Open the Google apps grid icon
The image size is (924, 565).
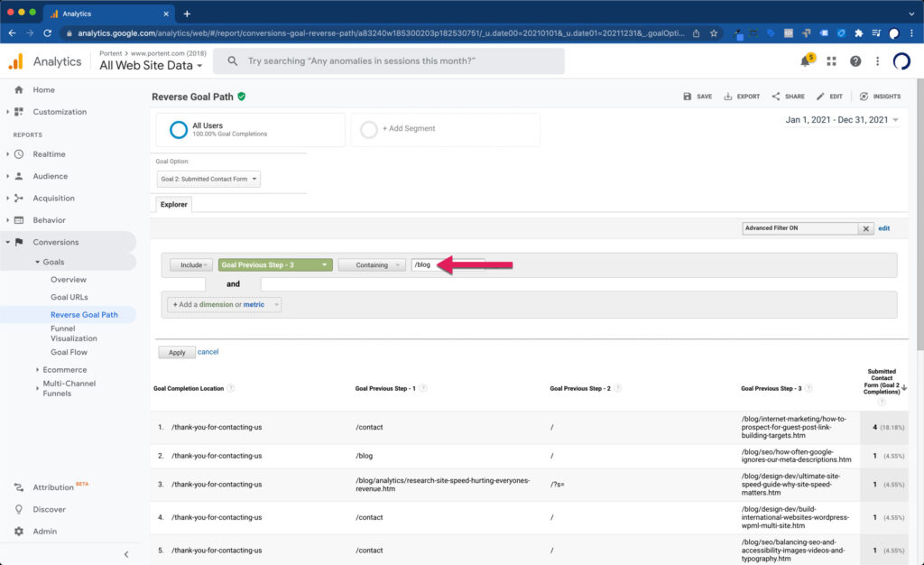tap(831, 61)
